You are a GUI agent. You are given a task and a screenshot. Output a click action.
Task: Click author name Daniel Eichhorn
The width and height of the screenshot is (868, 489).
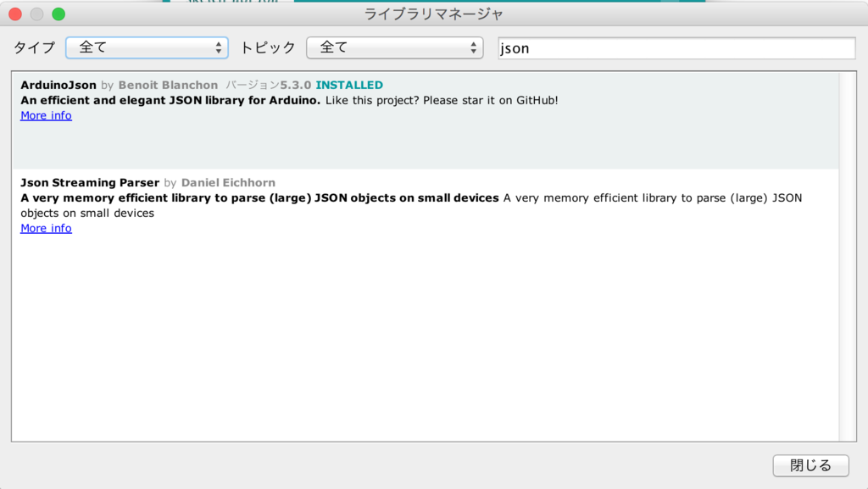point(228,182)
